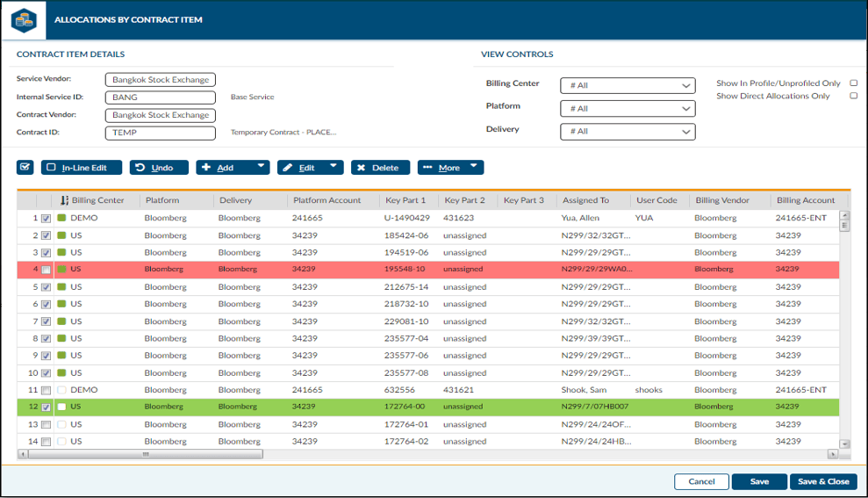This screenshot has width=868, height=498.
Task: Click cell 'Yua, Allen' in row 1
Action: click(580, 218)
